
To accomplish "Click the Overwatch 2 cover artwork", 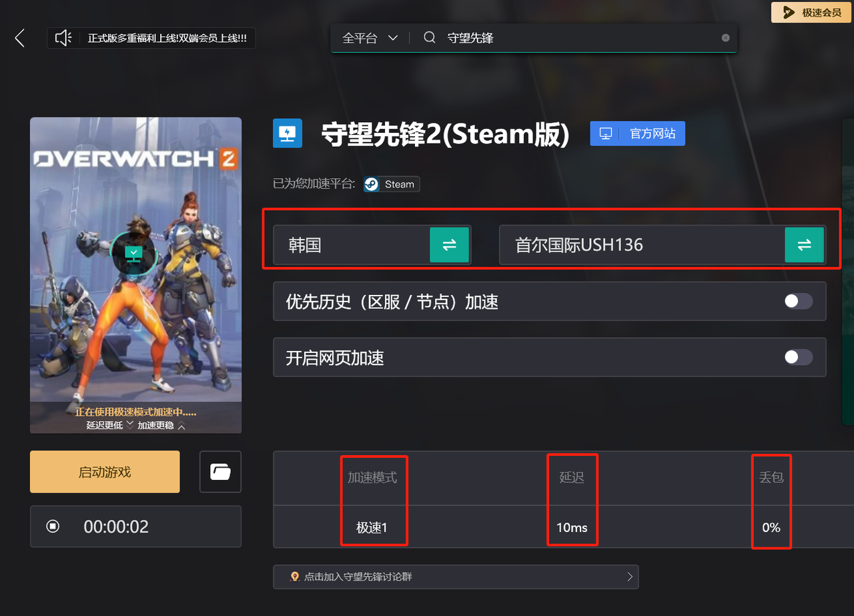I will 135,276.
